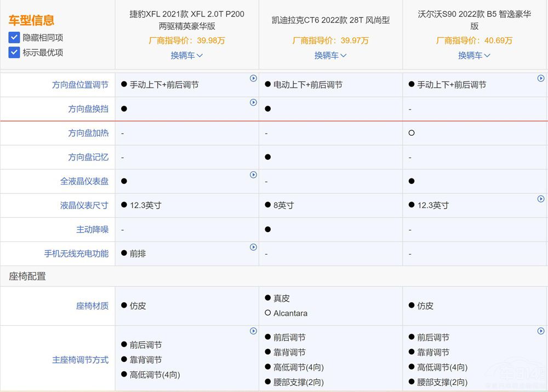
Task: Click video icon in Jaguar 手机无线充电功能 cell
Action: click(x=253, y=247)
